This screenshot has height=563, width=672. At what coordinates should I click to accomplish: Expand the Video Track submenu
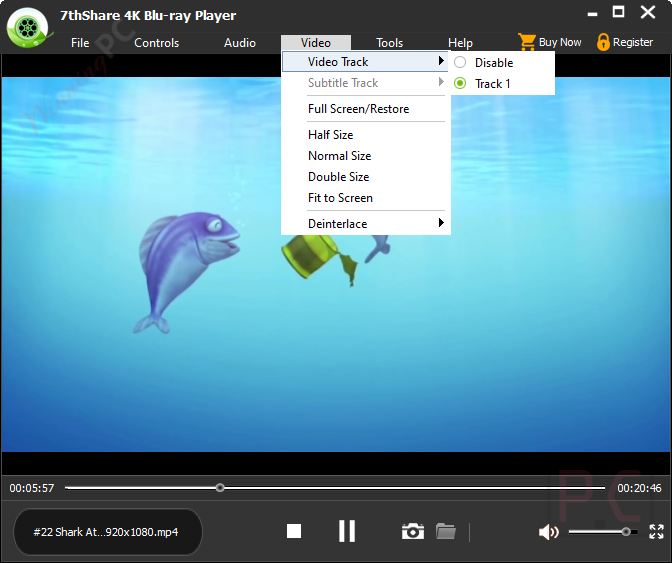pyautogui.click(x=365, y=62)
